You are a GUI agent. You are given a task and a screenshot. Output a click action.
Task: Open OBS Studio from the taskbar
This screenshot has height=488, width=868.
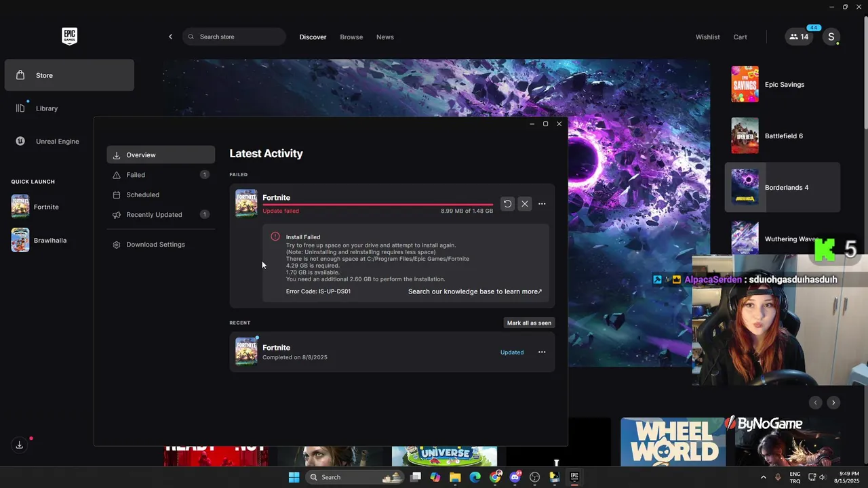[534, 477]
